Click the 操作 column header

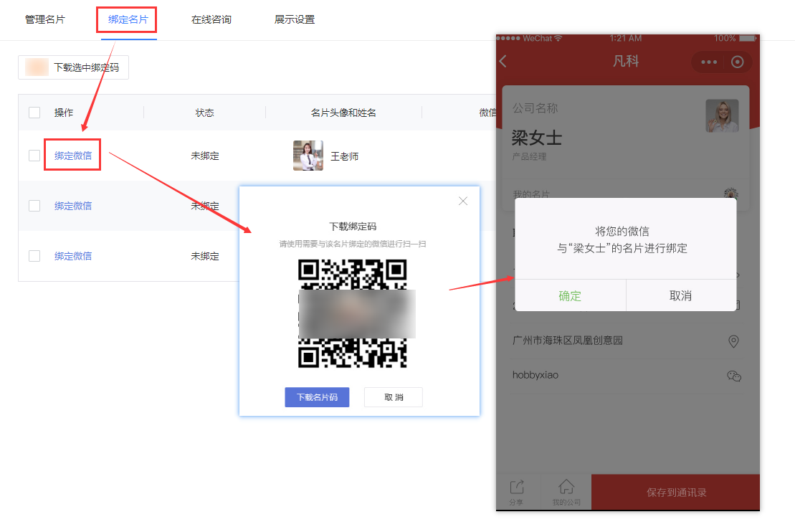click(x=64, y=113)
